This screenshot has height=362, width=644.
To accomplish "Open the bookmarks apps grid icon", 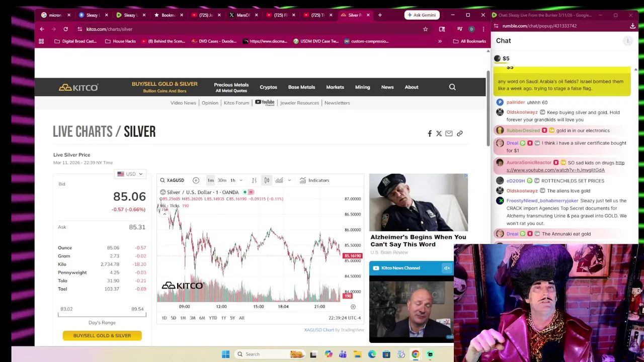I will point(41,41).
